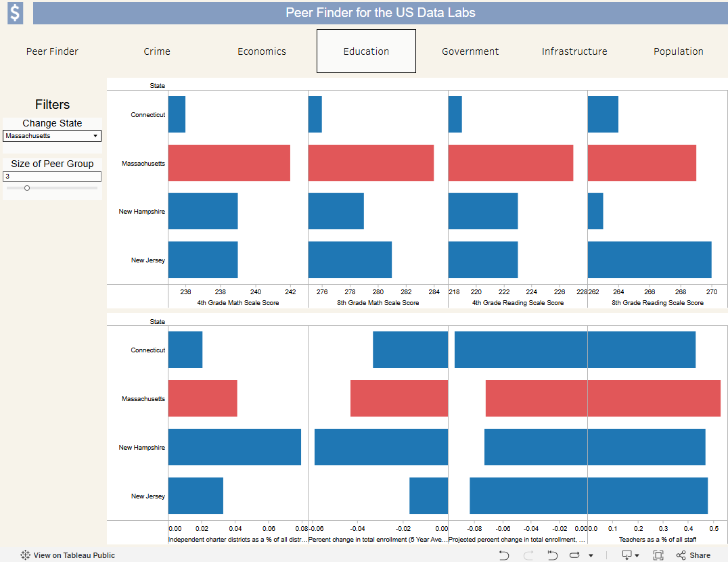Open the Economics tab

[x=262, y=51]
